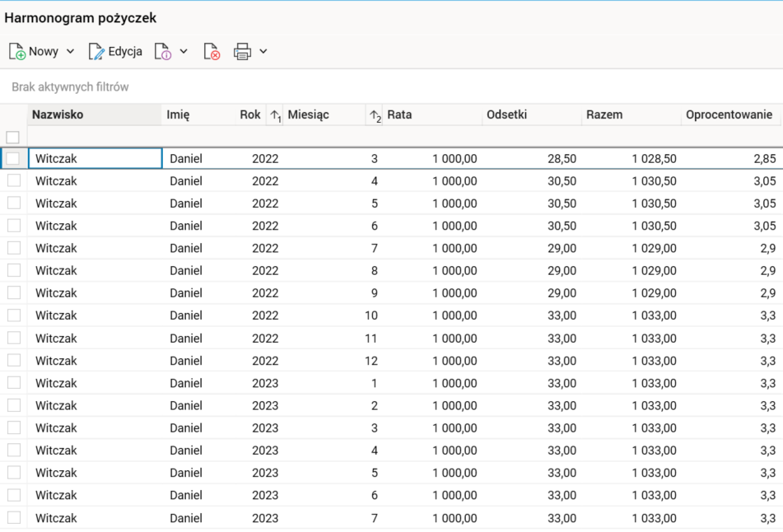Click the Edycja button
This screenshot has width=783, height=532.
(x=115, y=51)
